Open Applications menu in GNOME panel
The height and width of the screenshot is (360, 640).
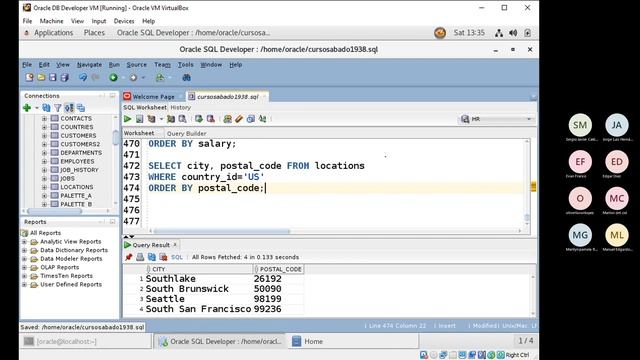53,33
